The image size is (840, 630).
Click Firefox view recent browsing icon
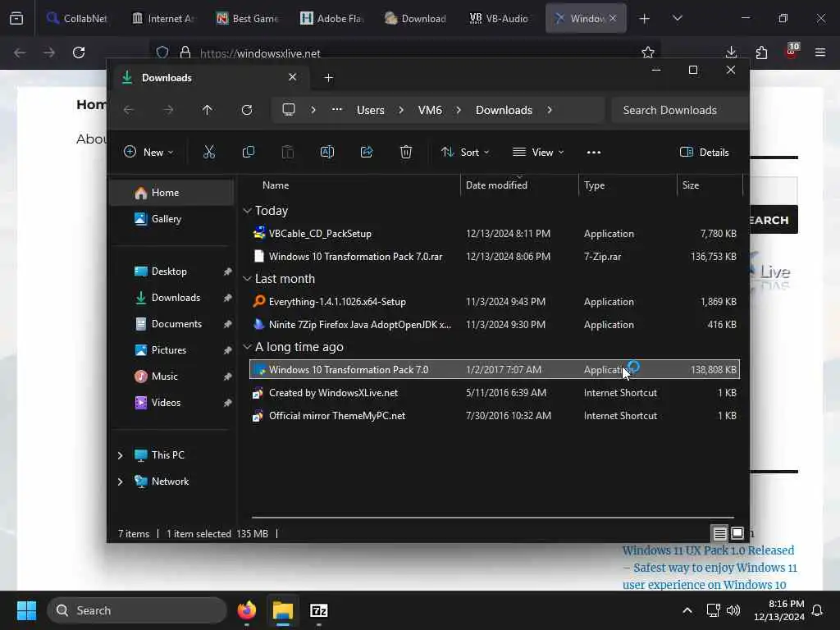click(x=16, y=19)
